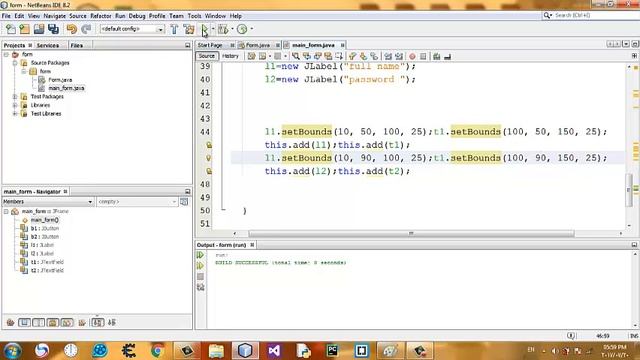Open Chrome from the taskbar
The width and height of the screenshot is (640, 360).
click(x=158, y=350)
